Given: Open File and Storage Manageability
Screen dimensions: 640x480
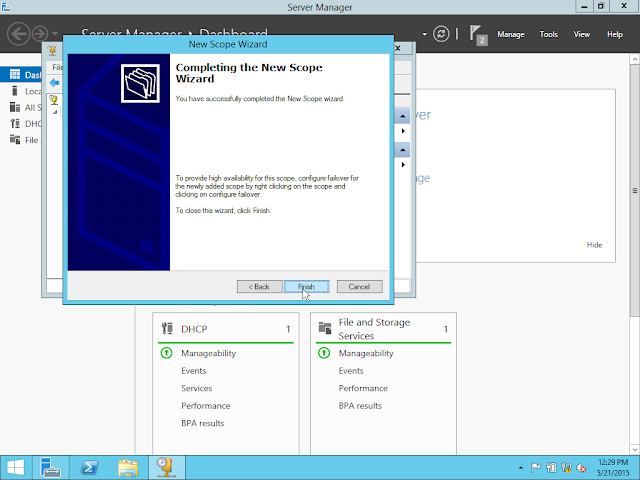Looking at the screenshot, I should coord(366,353).
